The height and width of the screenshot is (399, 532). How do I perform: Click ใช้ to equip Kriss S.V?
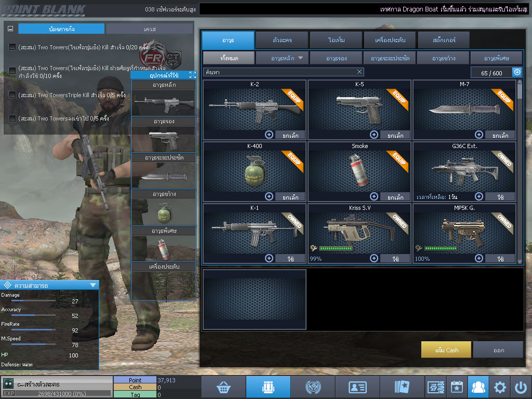point(395,259)
